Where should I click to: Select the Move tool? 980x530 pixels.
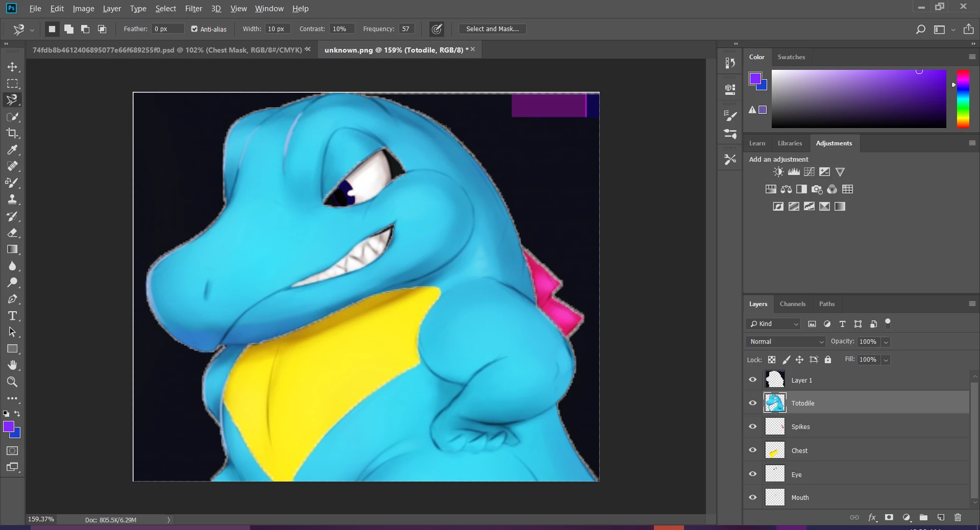12,67
